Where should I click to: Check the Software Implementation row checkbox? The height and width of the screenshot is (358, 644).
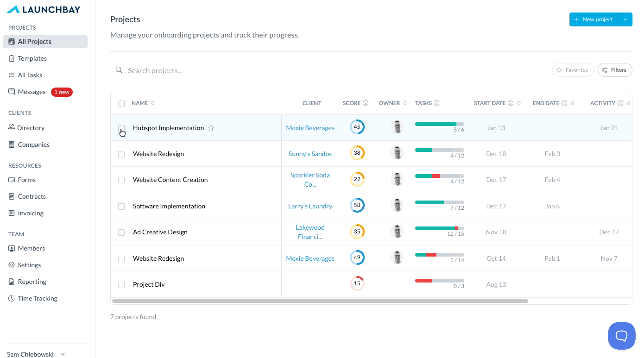pyautogui.click(x=121, y=207)
